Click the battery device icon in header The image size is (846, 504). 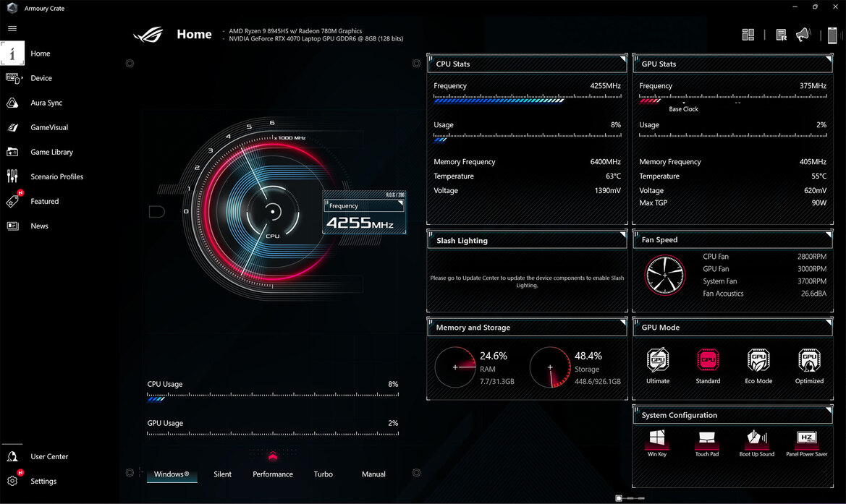pos(832,35)
